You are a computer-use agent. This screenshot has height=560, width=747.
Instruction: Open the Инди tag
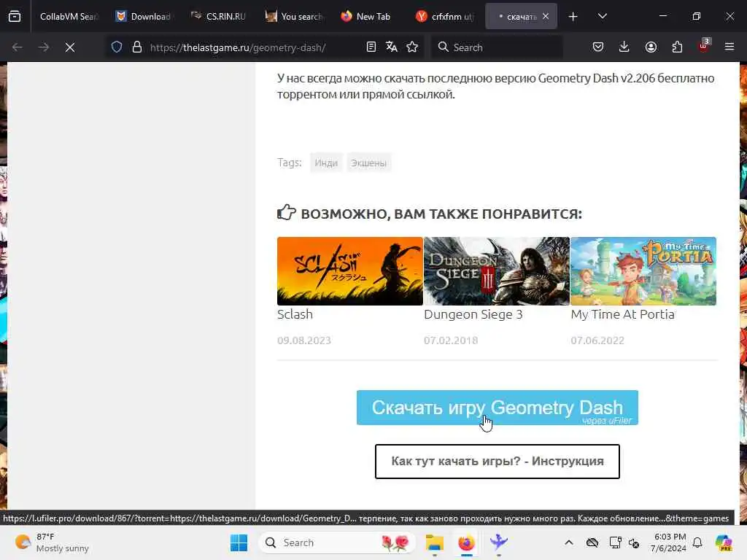(x=326, y=163)
